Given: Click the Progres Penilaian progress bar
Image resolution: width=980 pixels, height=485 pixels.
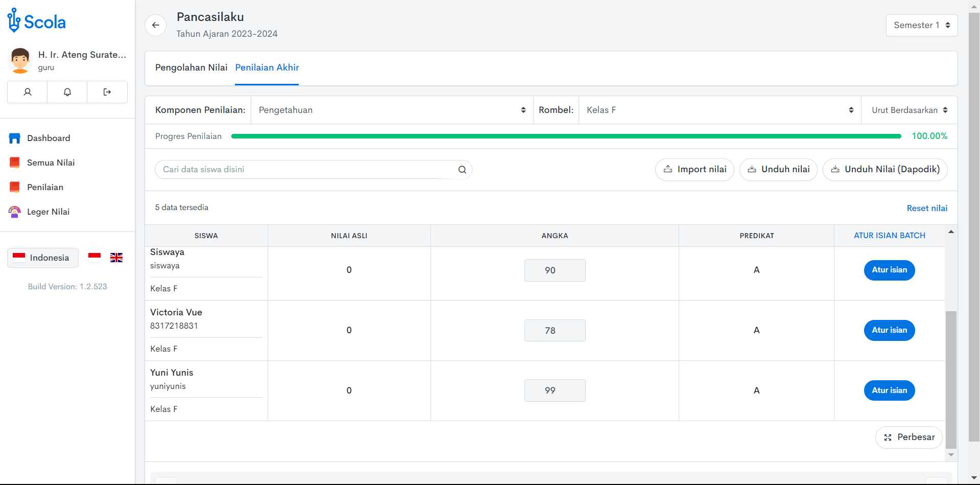Looking at the screenshot, I should coord(566,136).
